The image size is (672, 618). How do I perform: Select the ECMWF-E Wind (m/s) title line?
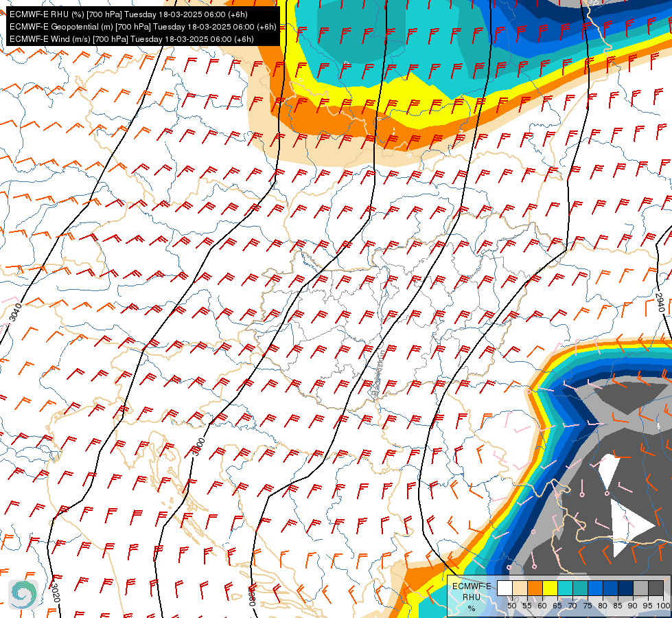coord(132,39)
